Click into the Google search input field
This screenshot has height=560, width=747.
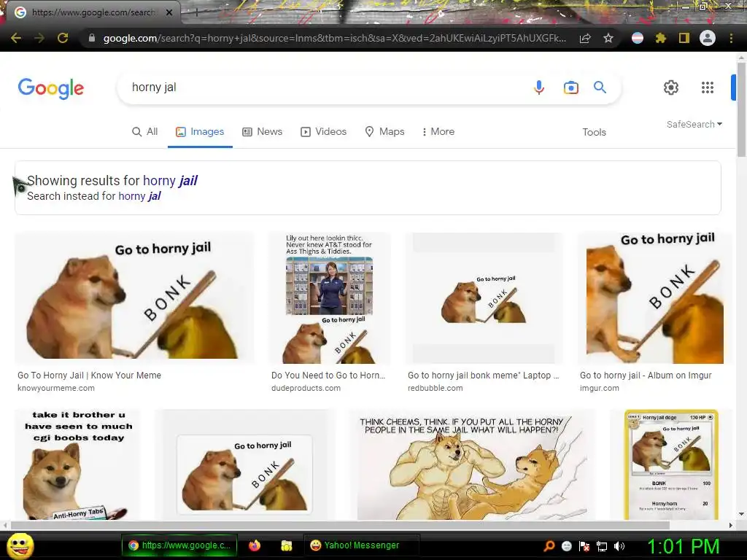pyautogui.click(x=324, y=87)
